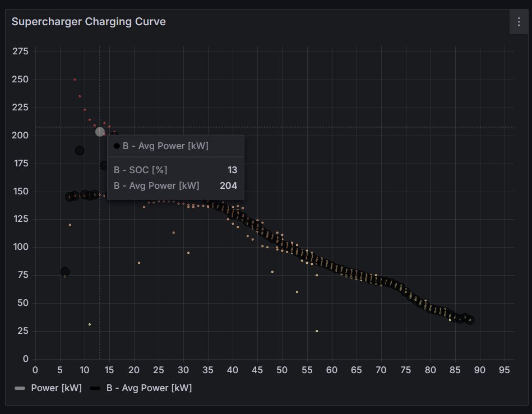The width and height of the screenshot is (532, 414).
Task: Click the highlighted data point at SOC 13
Action: coord(100,132)
